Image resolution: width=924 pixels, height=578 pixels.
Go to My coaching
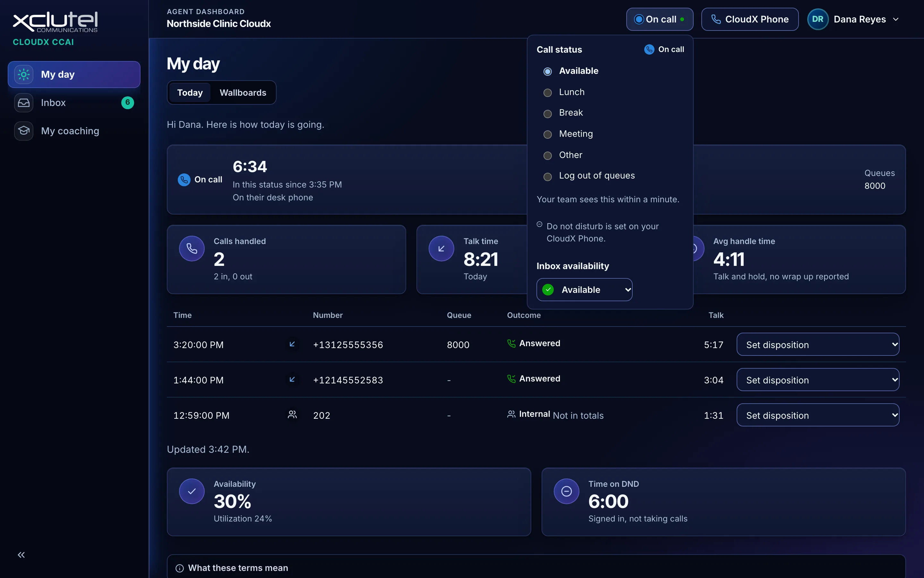click(74, 131)
